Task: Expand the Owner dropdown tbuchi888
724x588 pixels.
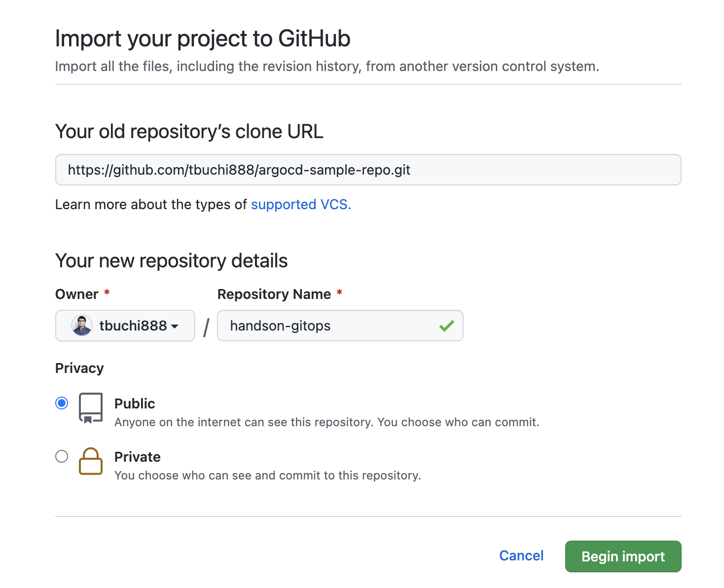Action: 125,326
